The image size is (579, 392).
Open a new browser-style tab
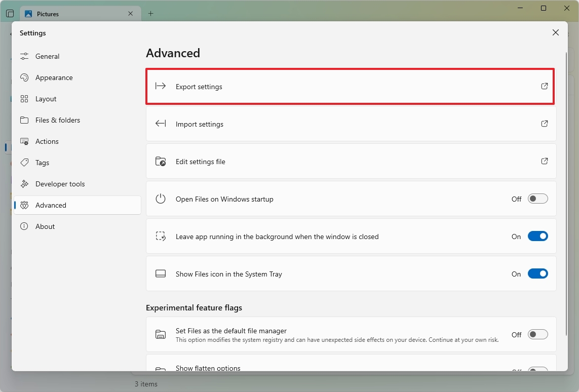(150, 14)
